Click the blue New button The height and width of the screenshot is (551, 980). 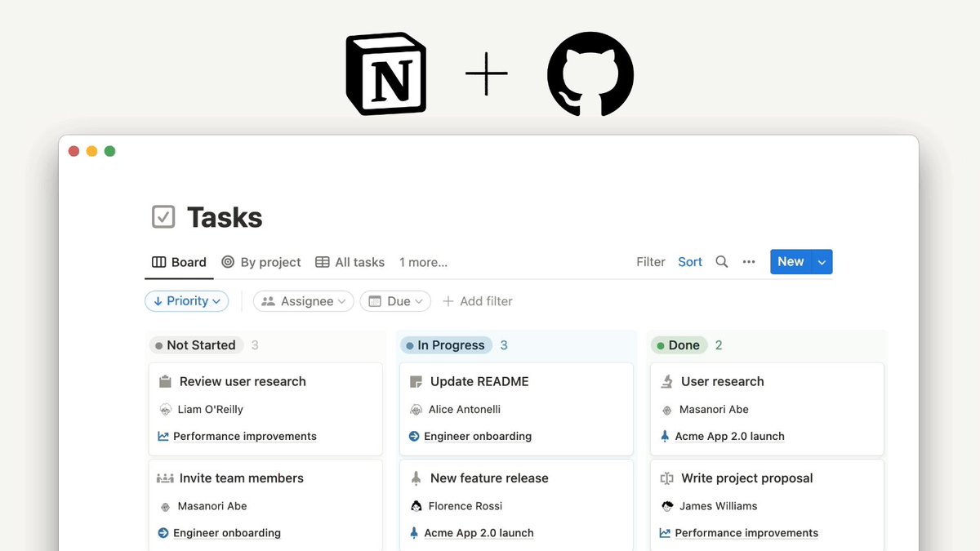click(790, 261)
